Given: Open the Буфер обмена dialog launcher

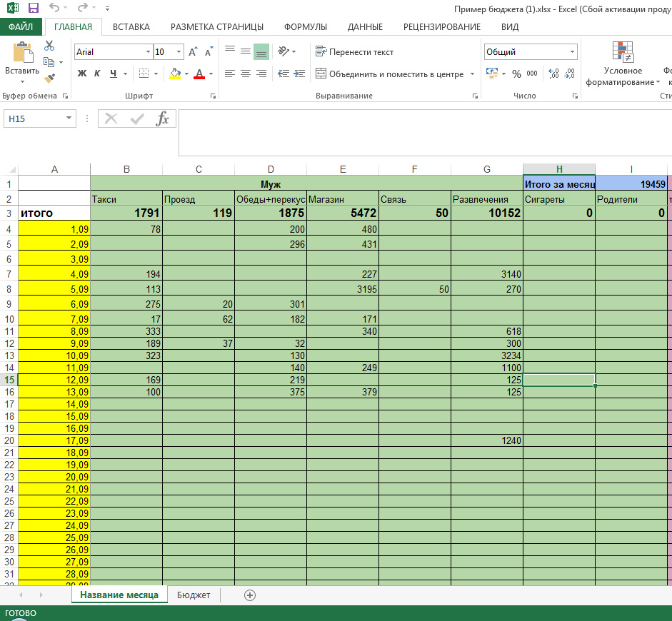Looking at the screenshot, I should click(x=65, y=96).
